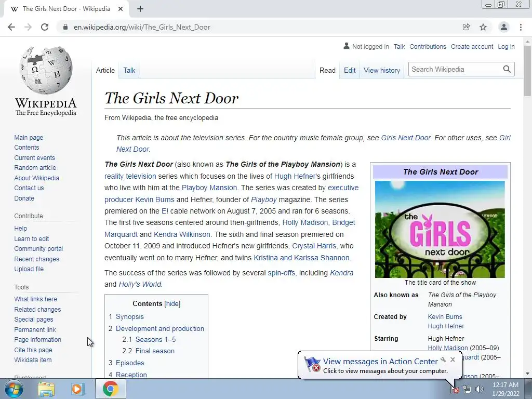The height and width of the screenshot is (399, 532).
Task: Open the Edit tab
Action: [350, 70]
